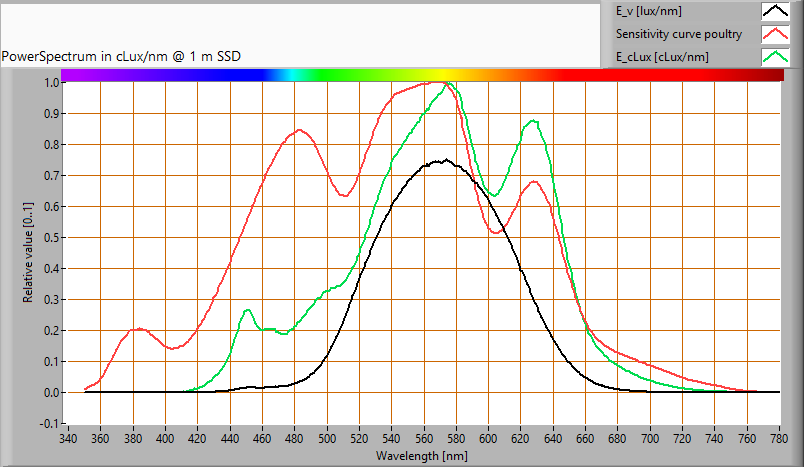Click the green E_cLux plot legend icon
804x467 pixels.
click(776, 56)
